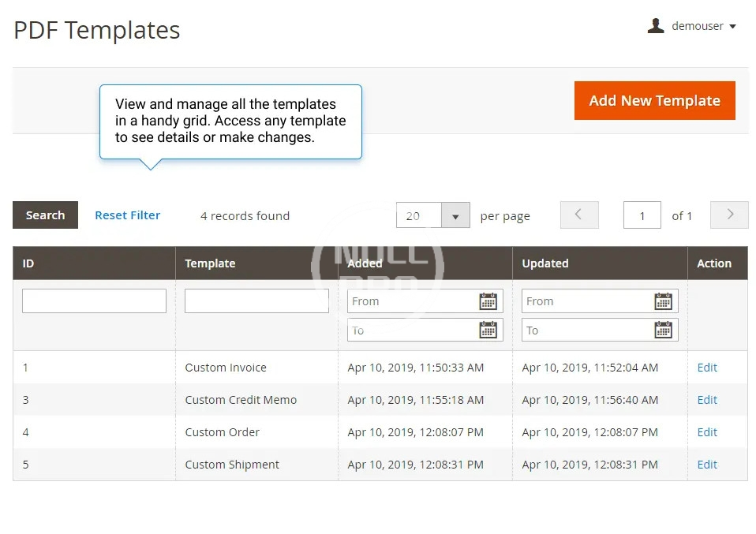Select the current page number field

(x=642, y=215)
